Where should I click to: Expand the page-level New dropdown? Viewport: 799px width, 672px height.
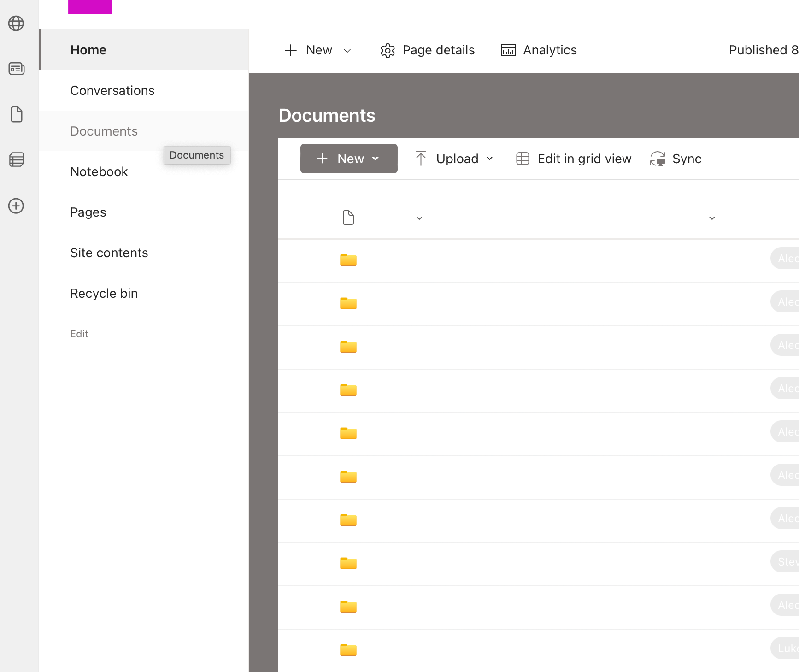[x=347, y=50]
